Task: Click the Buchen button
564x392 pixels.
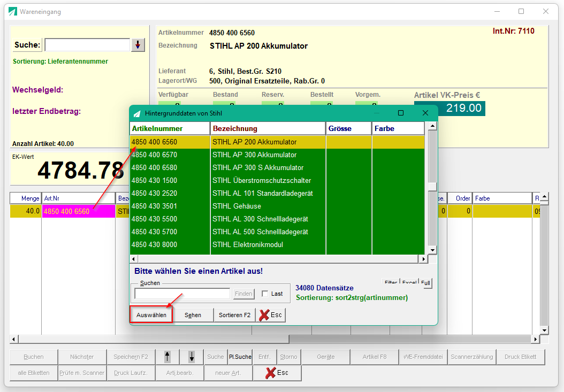Action: [x=34, y=357]
